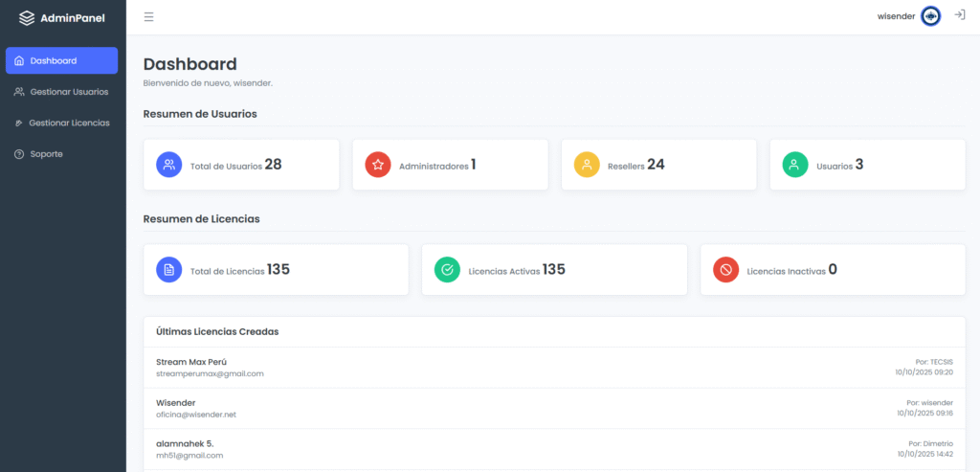Select the Resellers 24 card
The image size is (980, 472).
(x=658, y=165)
